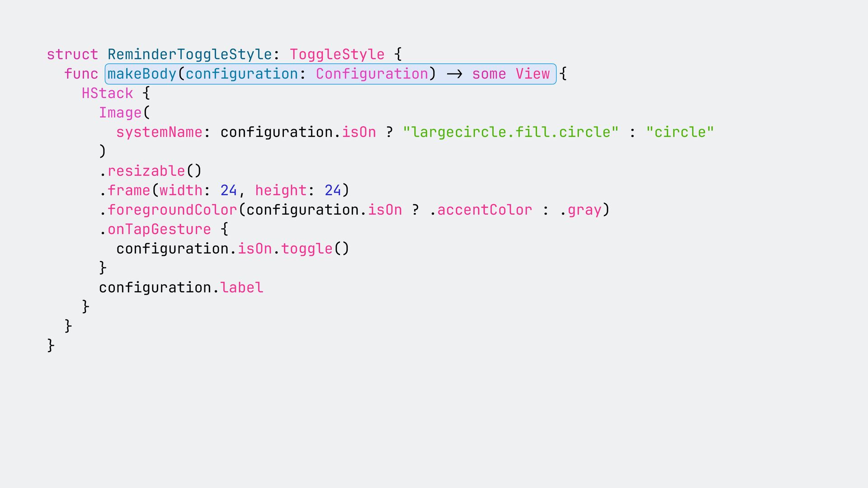Click the ToggleStyle protocol name

pyautogui.click(x=337, y=55)
